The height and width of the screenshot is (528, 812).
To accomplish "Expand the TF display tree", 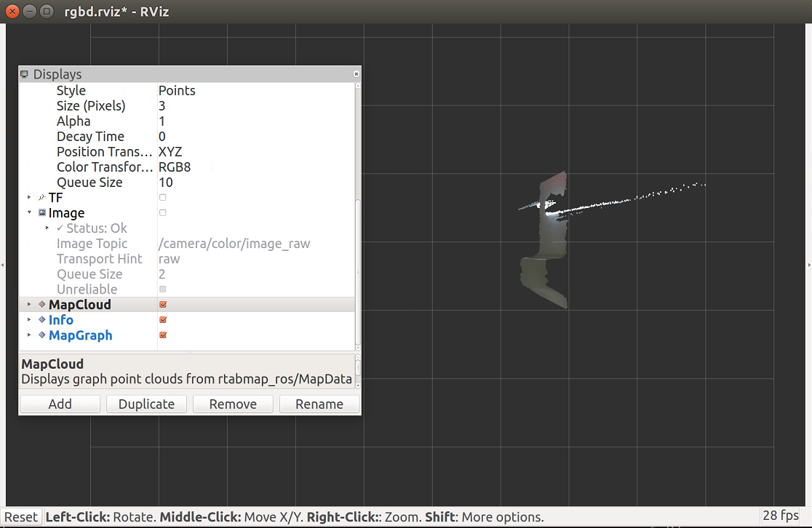I will click(x=30, y=198).
